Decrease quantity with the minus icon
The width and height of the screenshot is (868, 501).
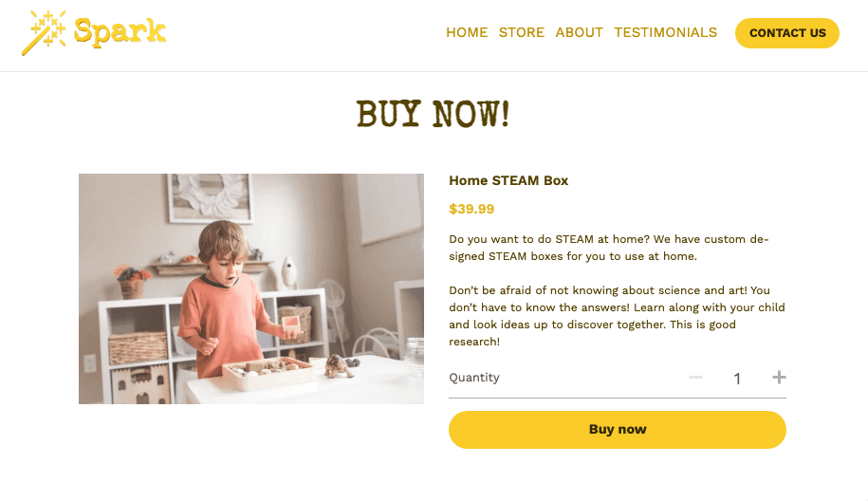tap(695, 378)
